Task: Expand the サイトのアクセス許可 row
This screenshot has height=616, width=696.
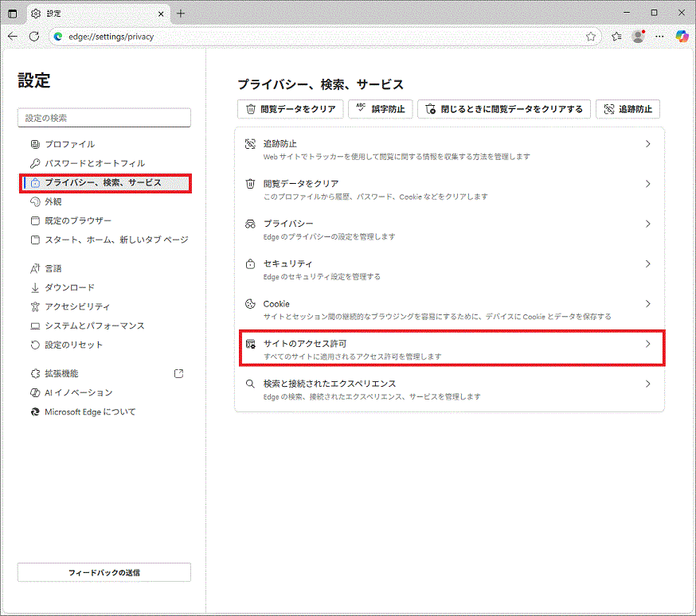Action: point(450,349)
